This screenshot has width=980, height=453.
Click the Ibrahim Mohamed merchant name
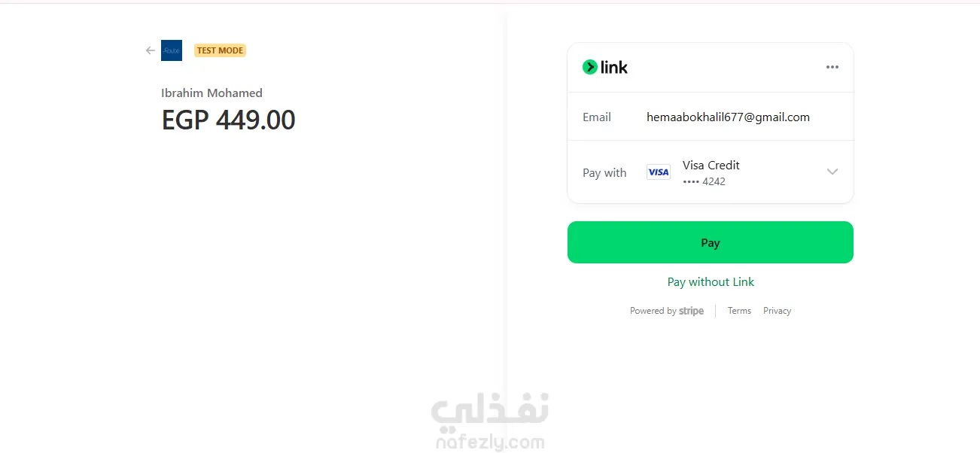[x=212, y=93]
